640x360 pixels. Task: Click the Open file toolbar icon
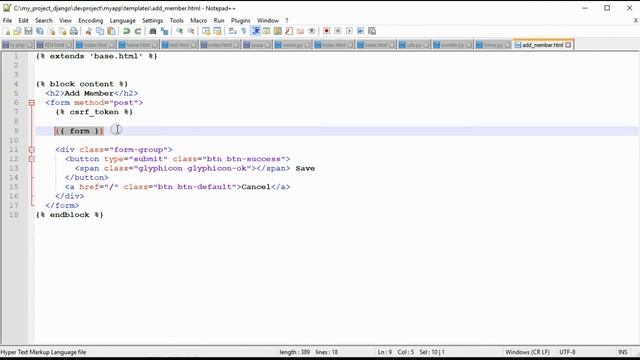tap(17, 31)
